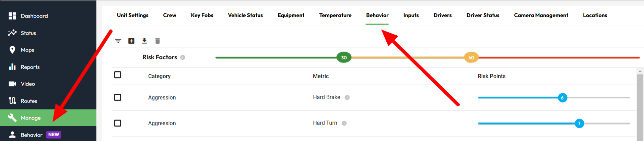Check the Hard Brake row checkbox
Screen dimensions: 644x141
[118, 97]
